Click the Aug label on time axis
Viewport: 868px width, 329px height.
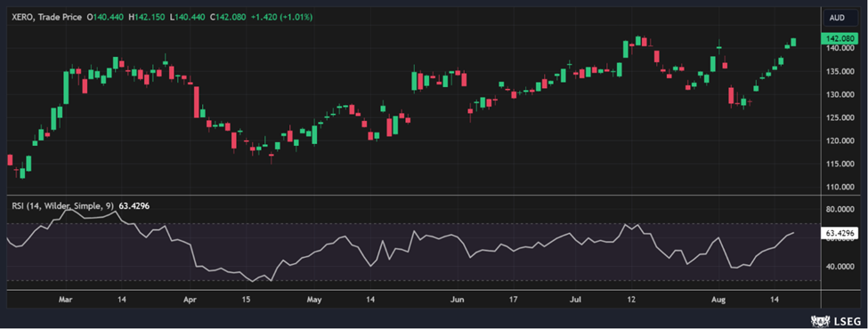coord(718,300)
